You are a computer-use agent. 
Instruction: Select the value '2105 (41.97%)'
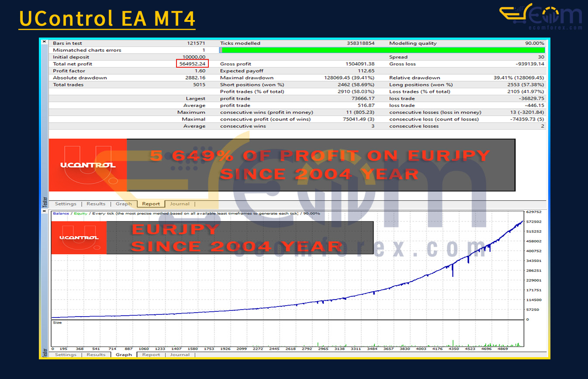click(x=526, y=92)
